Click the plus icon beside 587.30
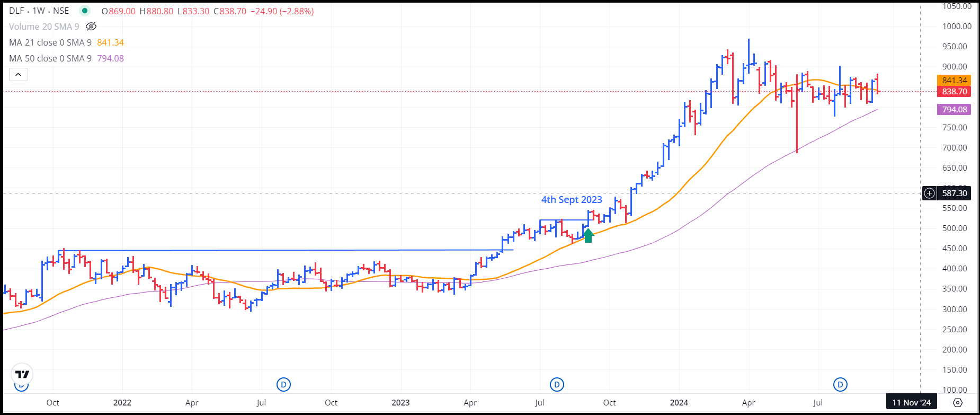Viewport: 980px width, 415px height. (930, 193)
